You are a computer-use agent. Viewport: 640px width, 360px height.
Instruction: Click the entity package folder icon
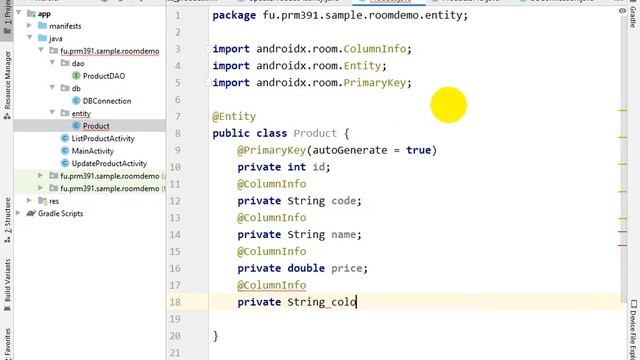coord(65,113)
